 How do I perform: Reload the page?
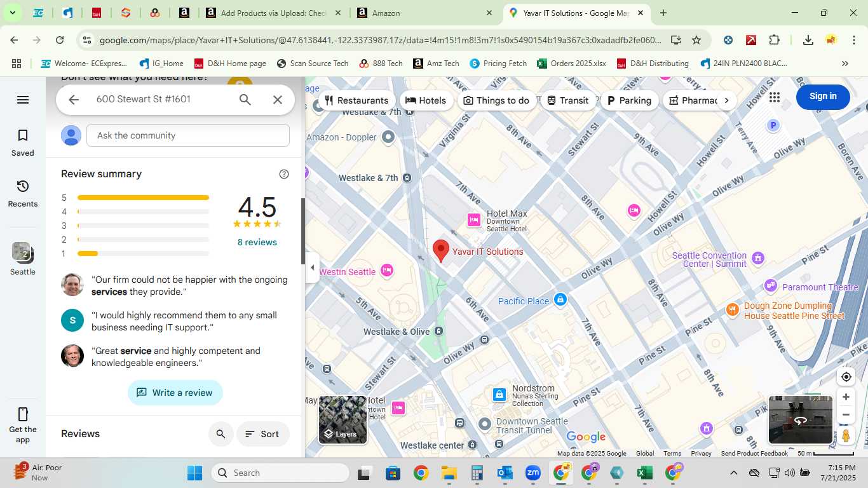pyautogui.click(x=60, y=40)
